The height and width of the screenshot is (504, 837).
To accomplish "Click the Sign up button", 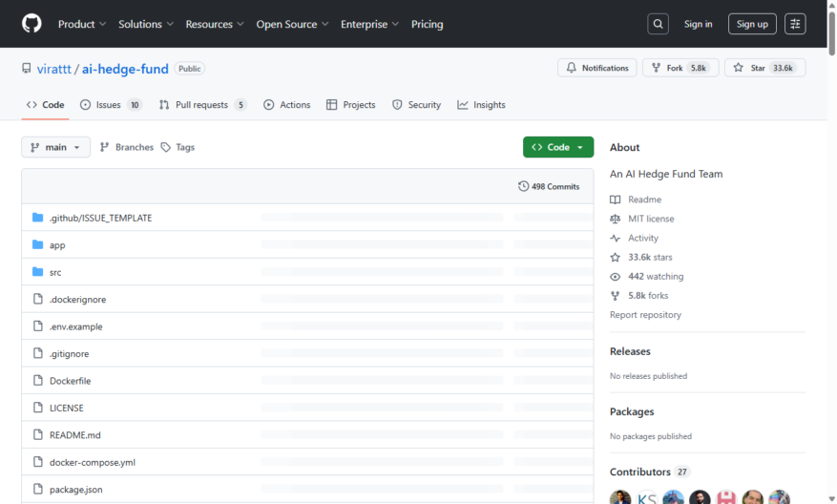I will (752, 24).
